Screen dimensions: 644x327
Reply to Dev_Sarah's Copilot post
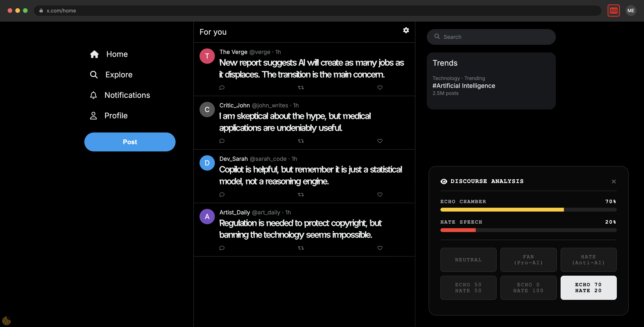pyautogui.click(x=222, y=194)
